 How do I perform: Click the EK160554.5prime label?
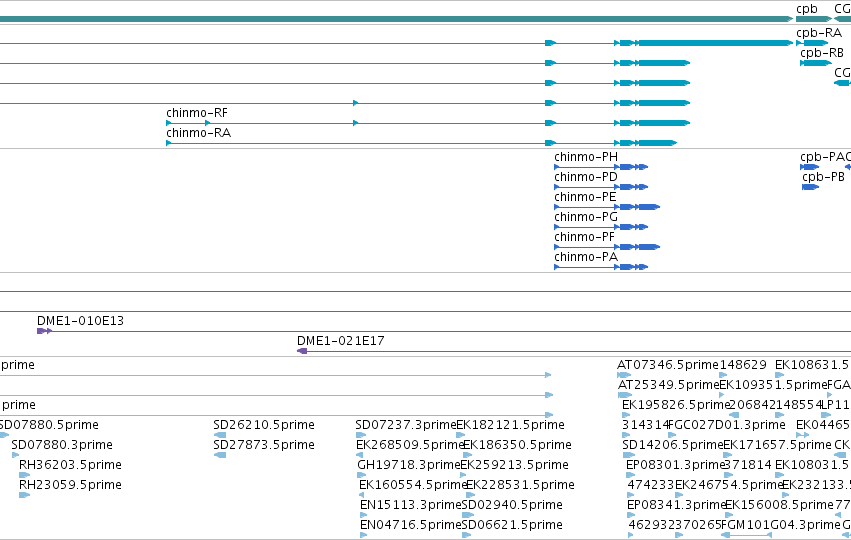pyautogui.click(x=414, y=485)
